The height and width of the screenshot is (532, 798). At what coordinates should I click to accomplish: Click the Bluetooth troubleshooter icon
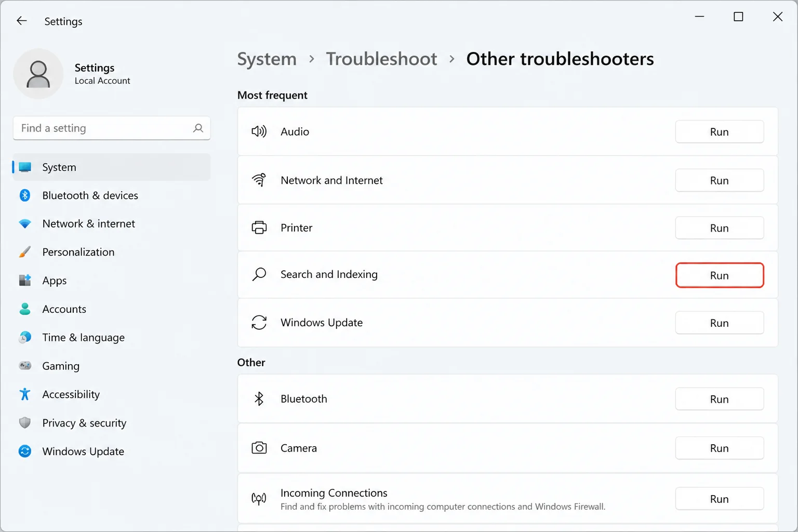point(259,398)
